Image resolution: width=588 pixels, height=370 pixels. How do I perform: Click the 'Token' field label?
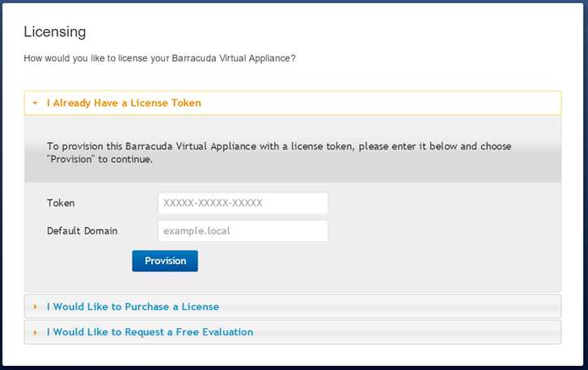pyautogui.click(x=61, y=203)
